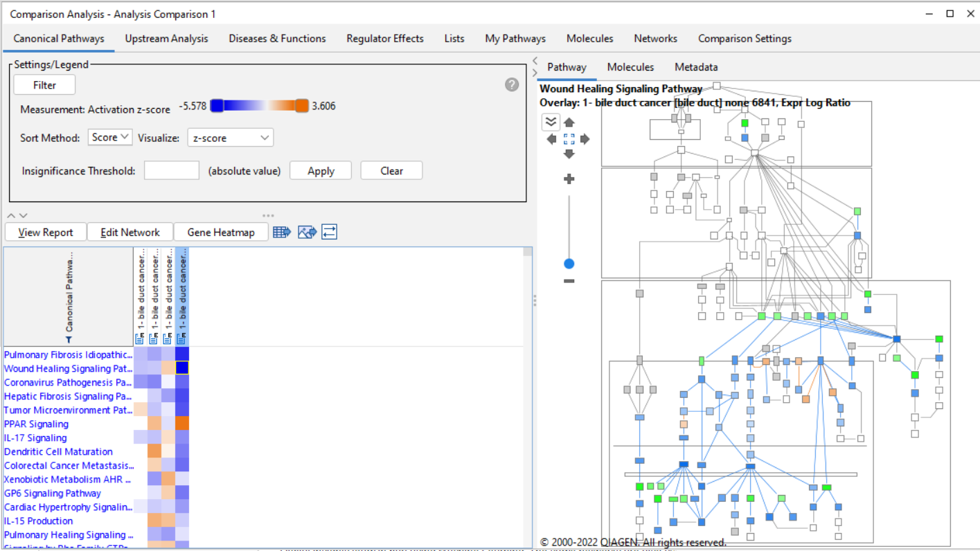
Task: Open the Tumor Microenvironment pathway row
Action: pyautogui.click(x=68, y=410)
